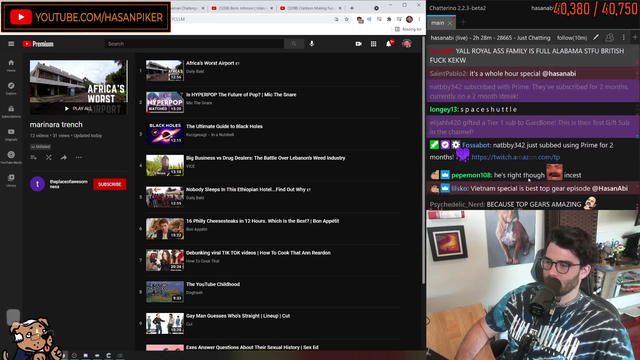Open the Chatterino split options menu

tap(623, 38)
